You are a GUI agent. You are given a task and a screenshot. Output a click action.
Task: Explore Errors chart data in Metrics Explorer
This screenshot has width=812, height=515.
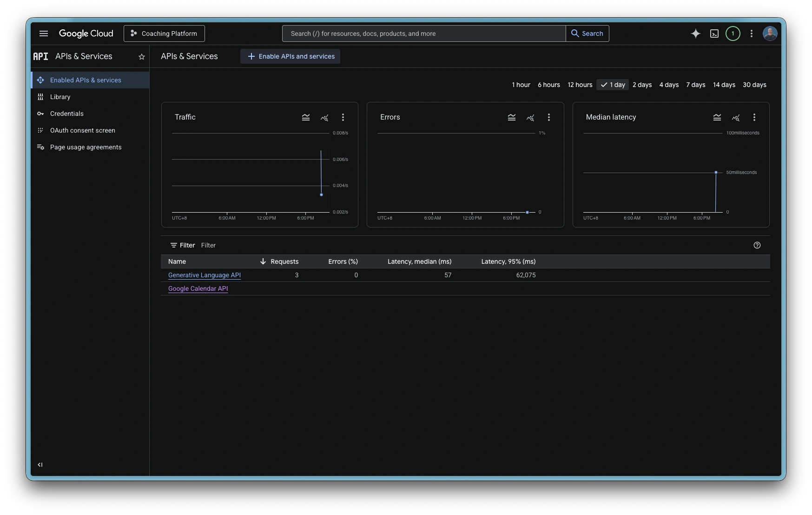point(530,118)
